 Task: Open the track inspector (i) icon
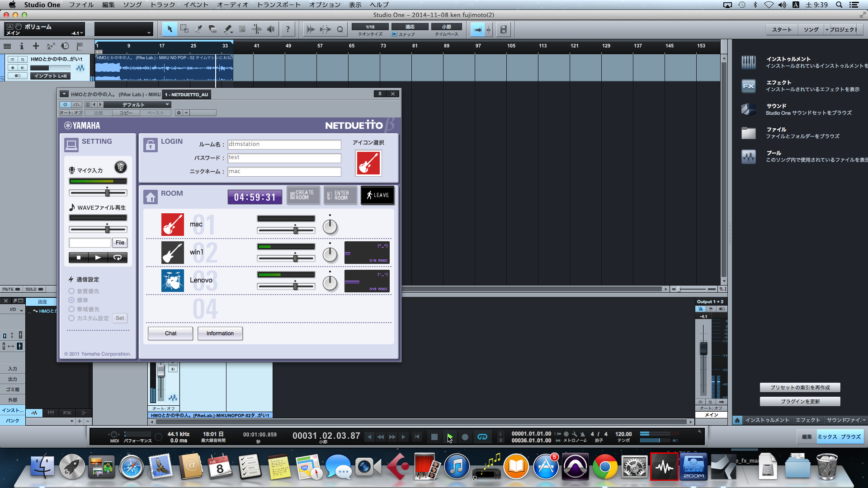[21, 46]
